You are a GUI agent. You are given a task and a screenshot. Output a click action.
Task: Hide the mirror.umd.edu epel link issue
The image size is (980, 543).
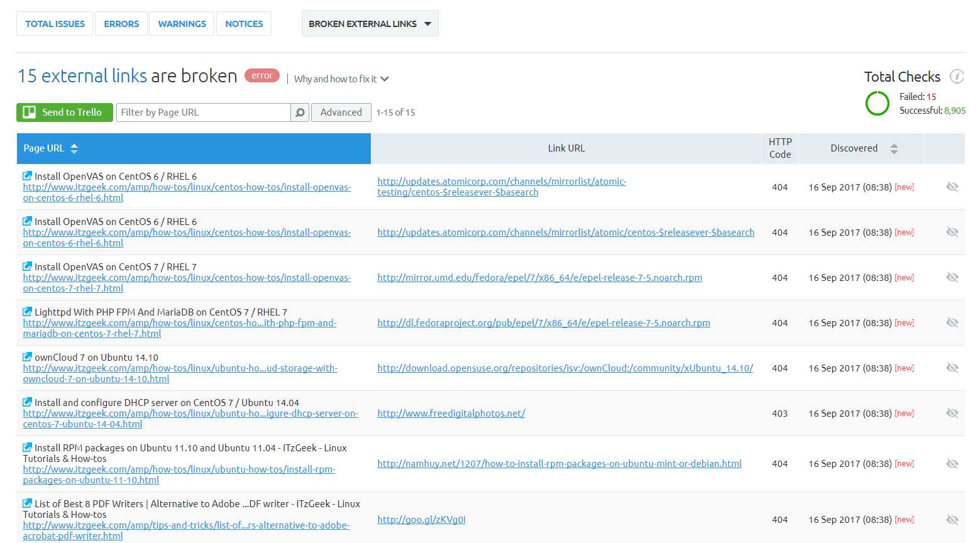pos(952,277)
